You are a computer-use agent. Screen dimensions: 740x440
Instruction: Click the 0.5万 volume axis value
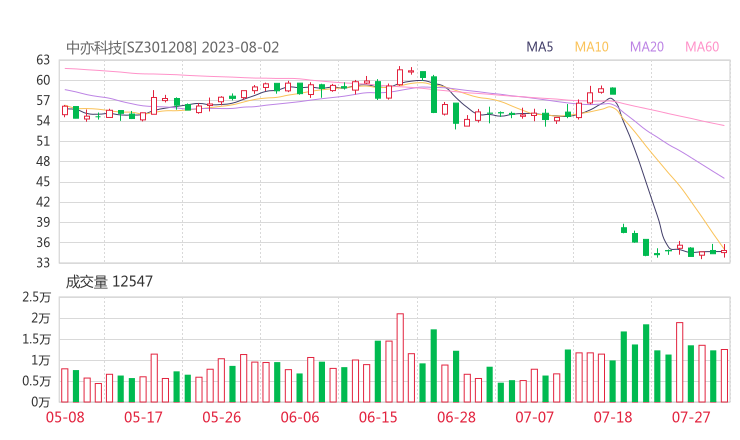36,381
